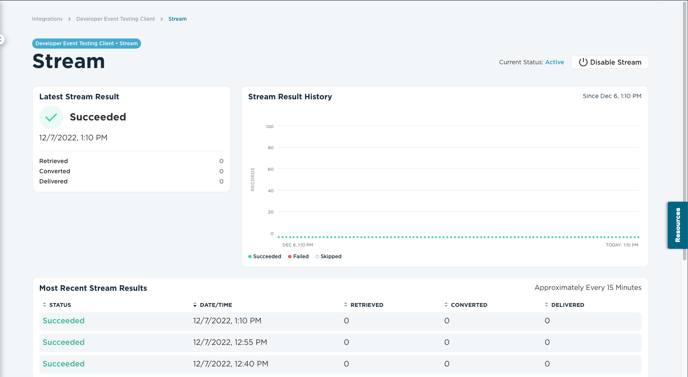688x377 pixels.
Task: Toggle Succeeded series in chart legend
Action: 265,256
